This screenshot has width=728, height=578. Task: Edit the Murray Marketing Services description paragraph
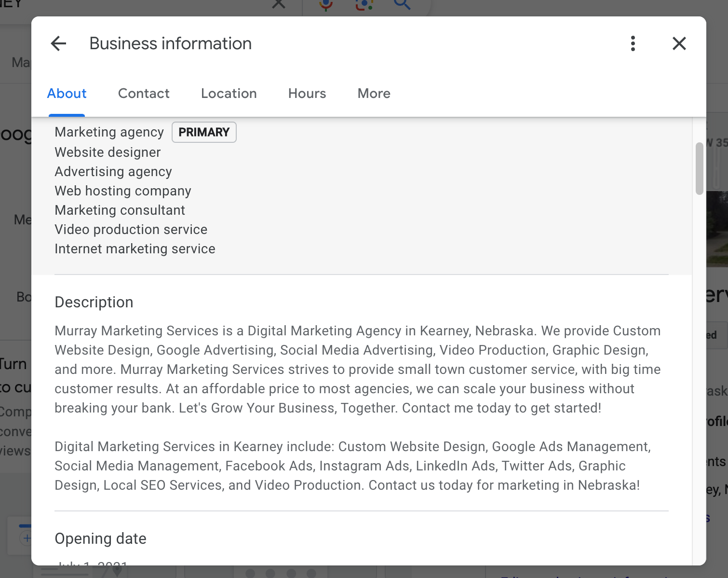point(358,370)
